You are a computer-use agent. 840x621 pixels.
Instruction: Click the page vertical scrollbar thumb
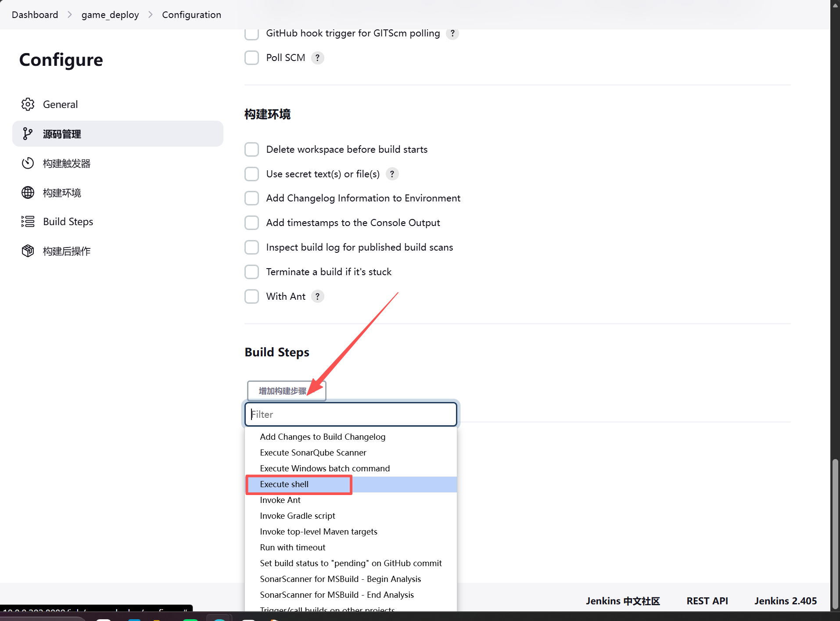(x=835, y=534)
